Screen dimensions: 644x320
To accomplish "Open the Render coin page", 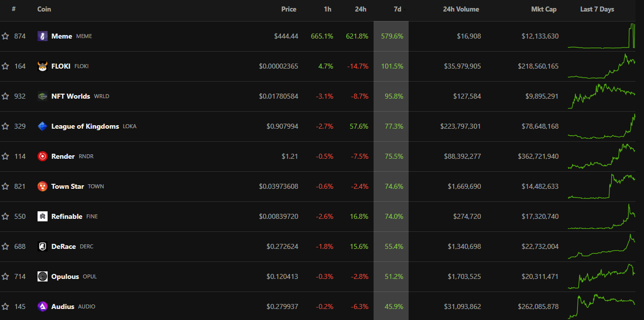I will tap(63, 156).
